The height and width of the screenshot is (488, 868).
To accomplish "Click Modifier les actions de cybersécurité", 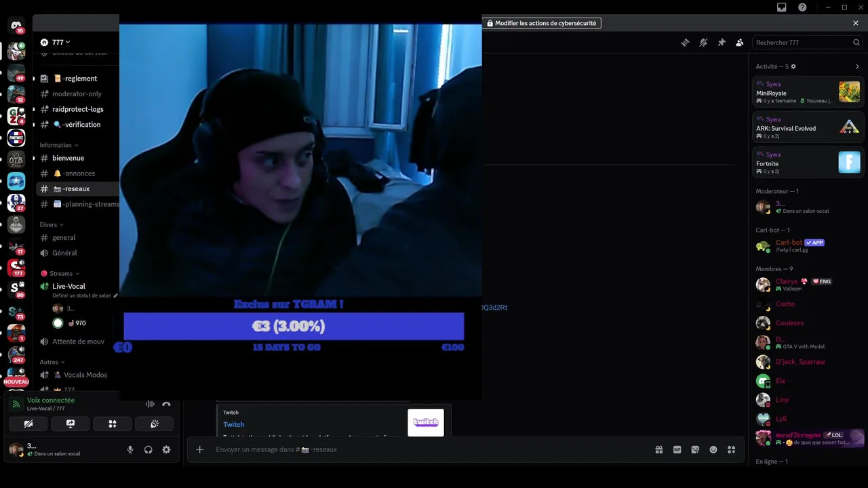I will [x=542, y=23].
